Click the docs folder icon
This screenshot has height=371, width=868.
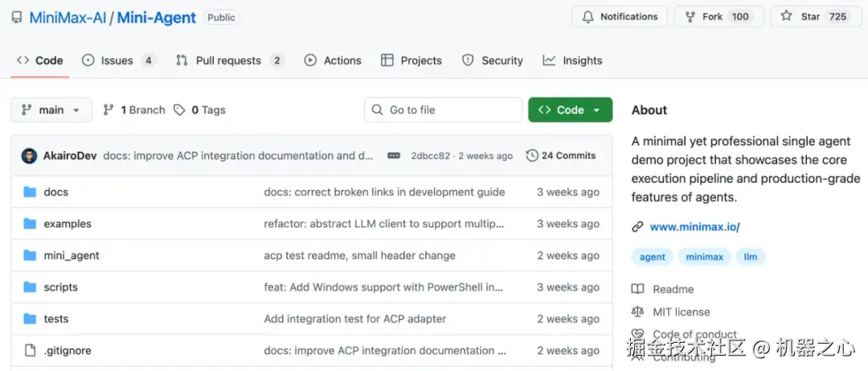[x=31, y=192]
